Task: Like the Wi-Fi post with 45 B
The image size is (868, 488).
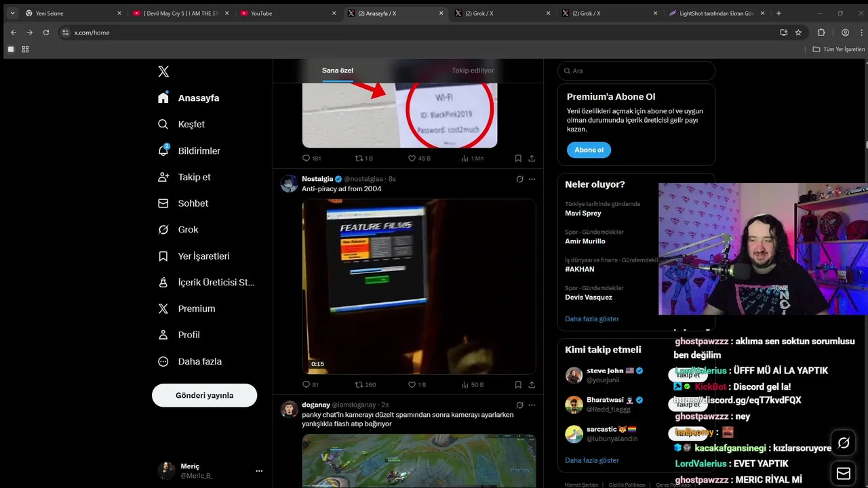Action: coord(419,158)
